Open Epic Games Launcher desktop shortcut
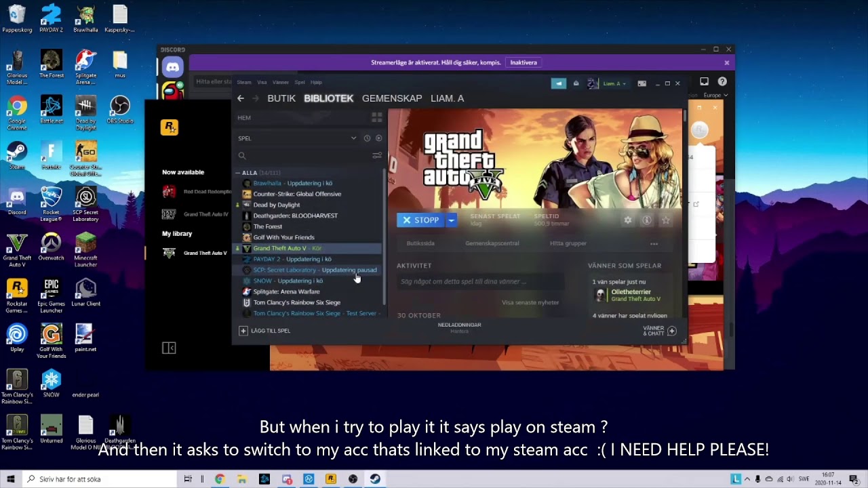 click(51, 295)
